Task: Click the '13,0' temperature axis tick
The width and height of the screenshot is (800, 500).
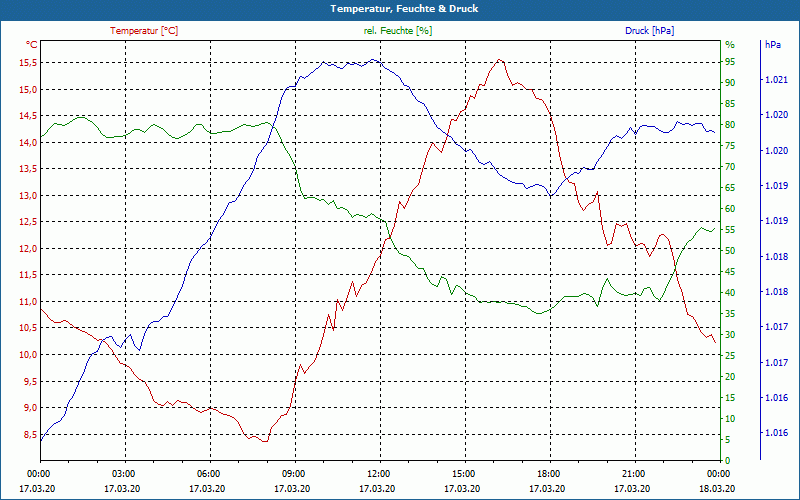Action: pyautogui.click(x=28, y=195)
